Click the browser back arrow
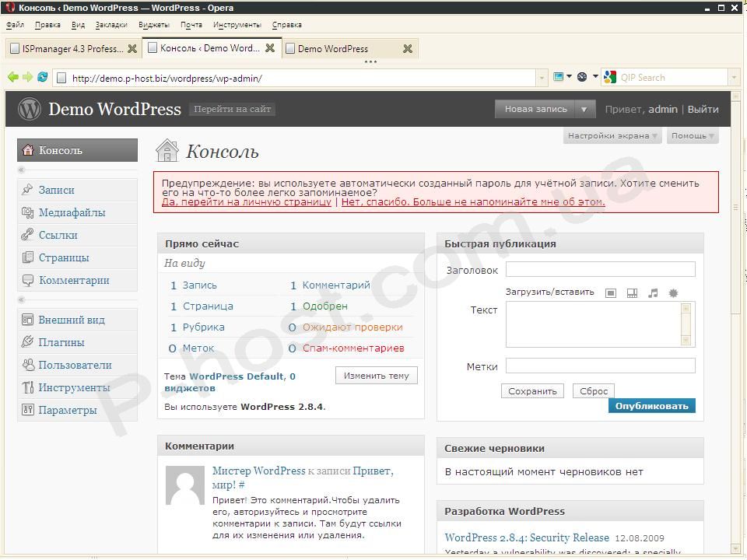Viewport: 747px width, 560px height. (x=13, y=77)
